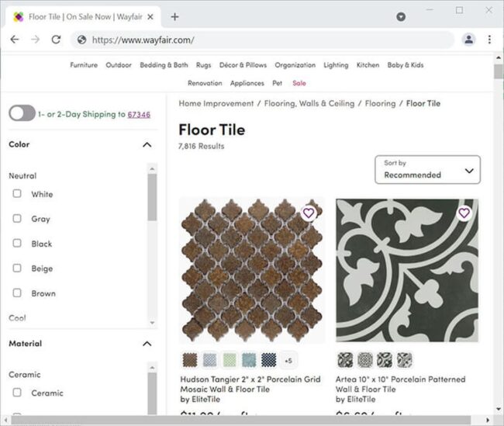
Task: Check the White color filter
Action: [x=17, y=194]
